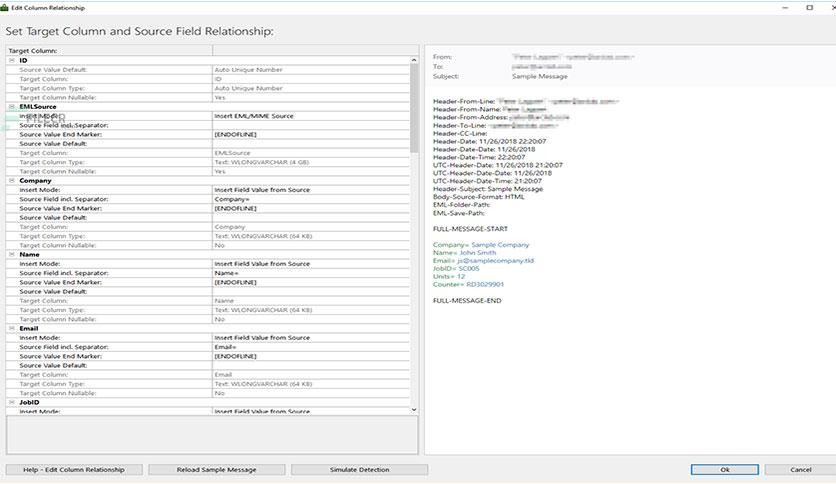Click 'Body-Source-Format: HTML' line
The width and height of the screenshot is (836, 484).
(x=479, y=197)
